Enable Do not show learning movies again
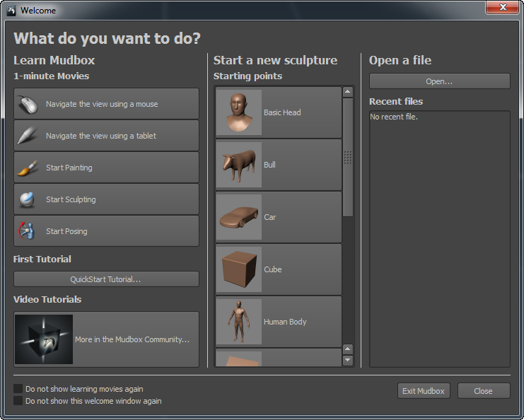 point(18,389)
